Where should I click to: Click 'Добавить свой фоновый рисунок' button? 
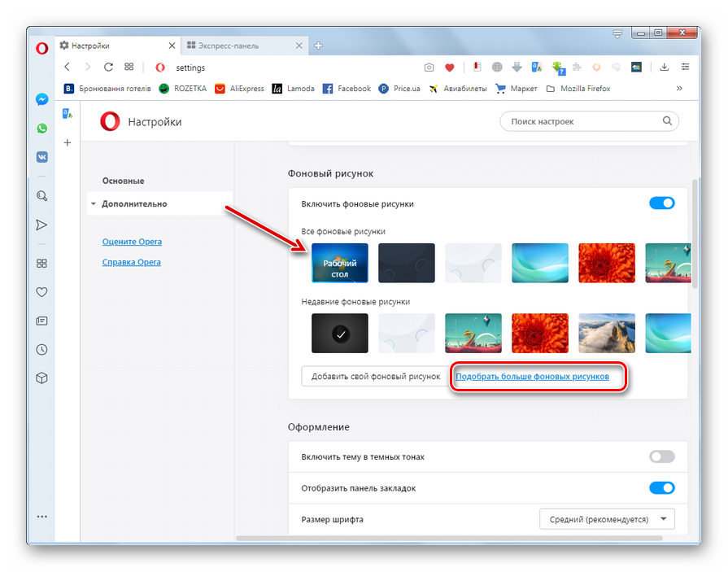[375, 377]
